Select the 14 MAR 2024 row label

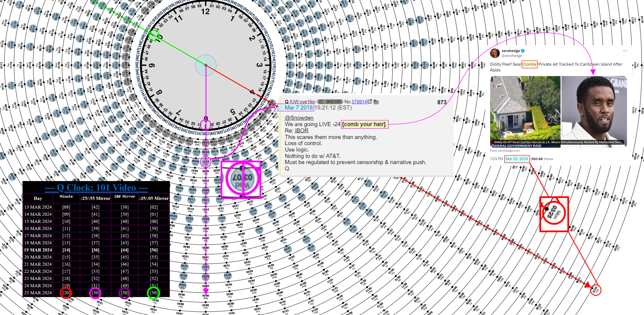[x=38, y=214]
